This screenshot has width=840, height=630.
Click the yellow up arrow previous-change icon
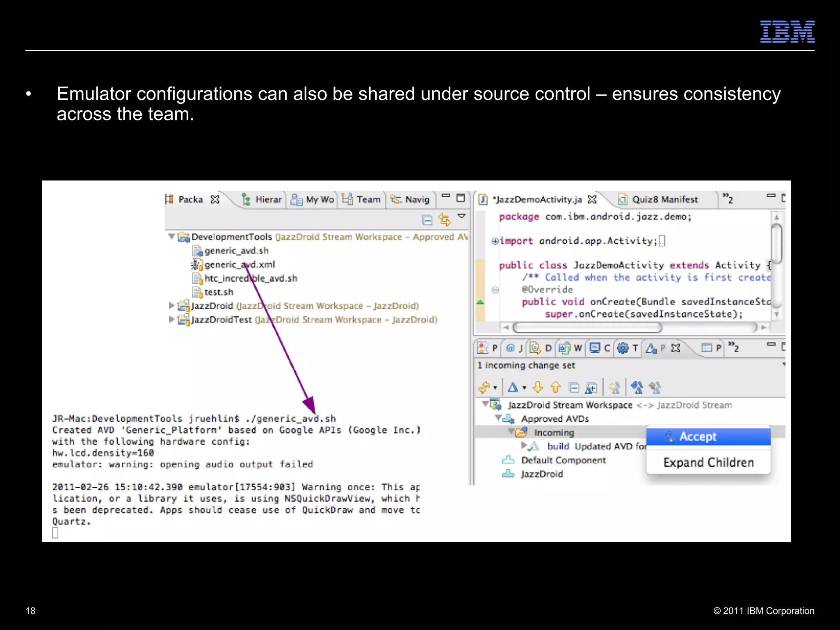pyautogui.click(x=555, y=387)
